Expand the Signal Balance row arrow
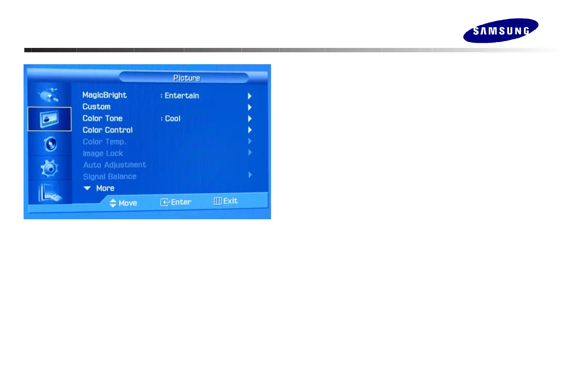The width and height of the screenshot is (566, 392). [x=250, y=175]
